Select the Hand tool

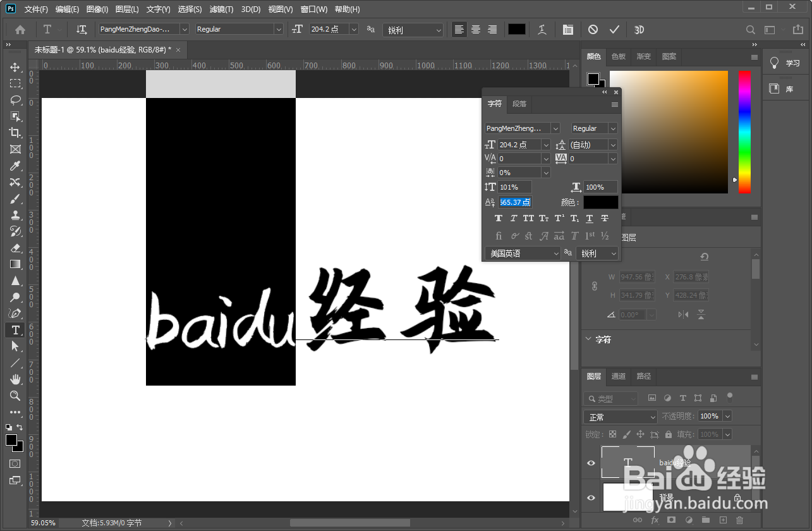click(x=15, y=379)
